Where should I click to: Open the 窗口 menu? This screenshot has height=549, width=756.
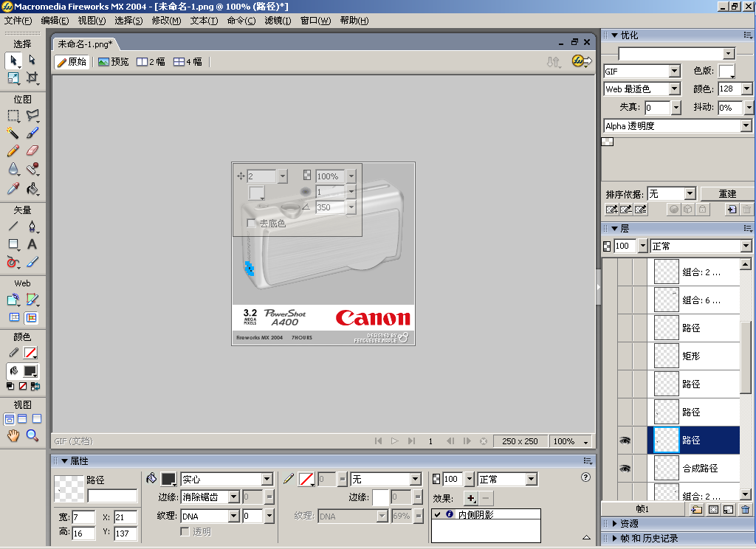click(x=315, y=21)
